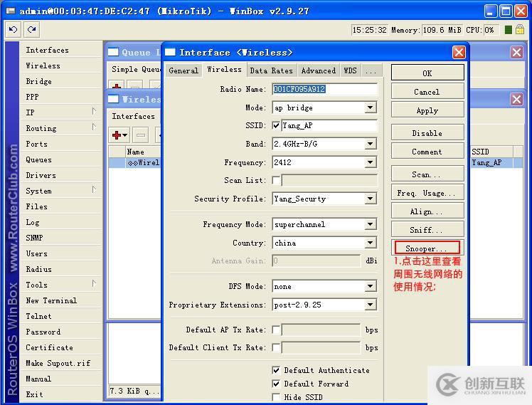Click the minus remove button in Wireless window
Image resolution: width=532 pixels, height=405 pixels.
[x=141, y=135]
